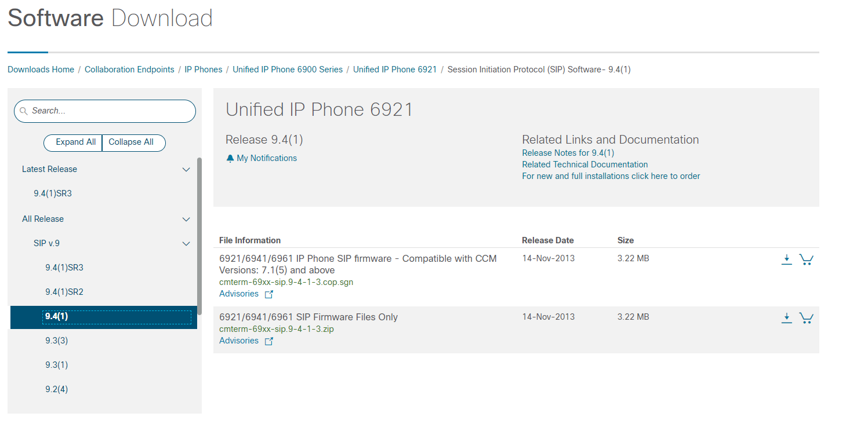Add SIP Firmware zip file to cart

coord(806,317)
